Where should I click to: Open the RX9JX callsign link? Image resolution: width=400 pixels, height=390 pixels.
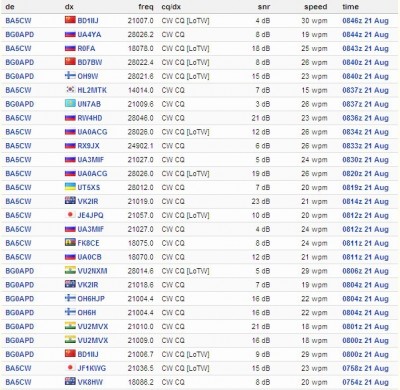(88, 146)
